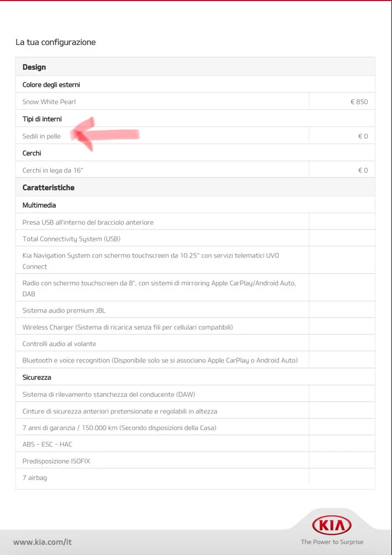The width and height of the screenshot is (392, 555).
Task: Click the La tua configurazione title
Action: (x=55, y=42)
